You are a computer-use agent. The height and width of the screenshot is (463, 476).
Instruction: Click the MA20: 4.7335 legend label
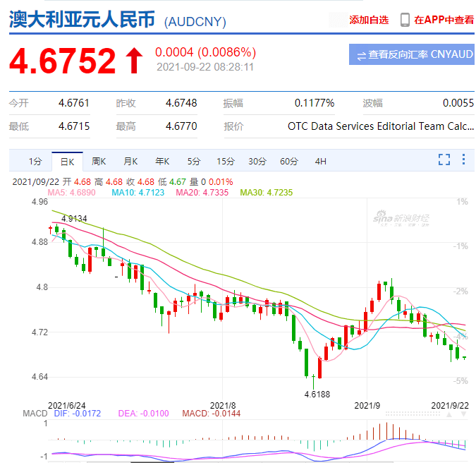[202, 192]
